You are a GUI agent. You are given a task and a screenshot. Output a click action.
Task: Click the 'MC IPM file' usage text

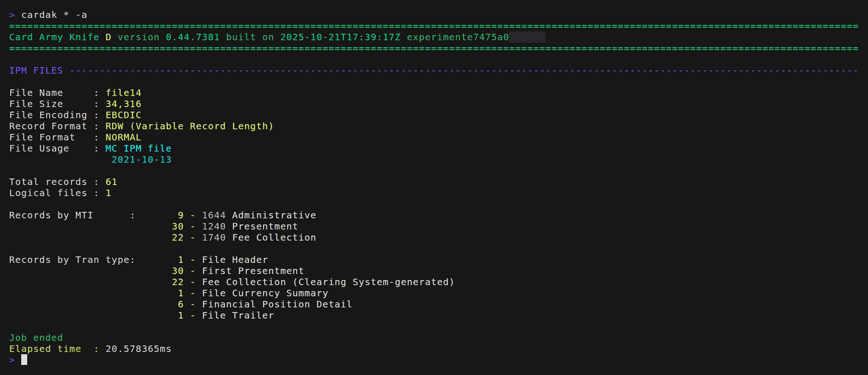[138, 149]
